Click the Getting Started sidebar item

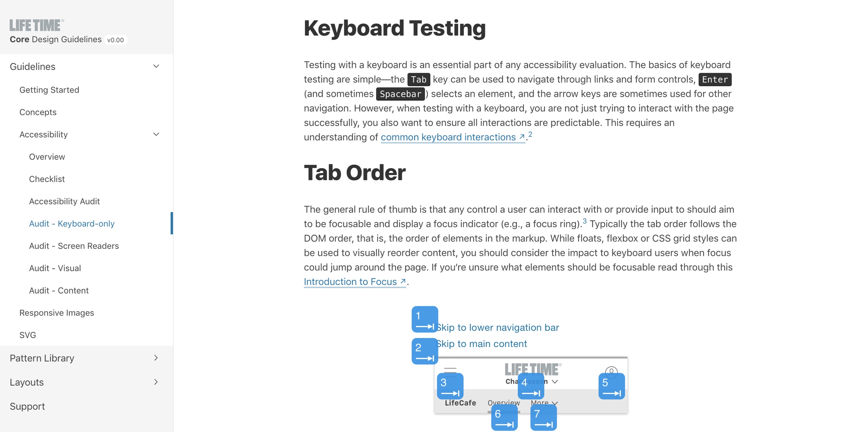coord(49,89)
